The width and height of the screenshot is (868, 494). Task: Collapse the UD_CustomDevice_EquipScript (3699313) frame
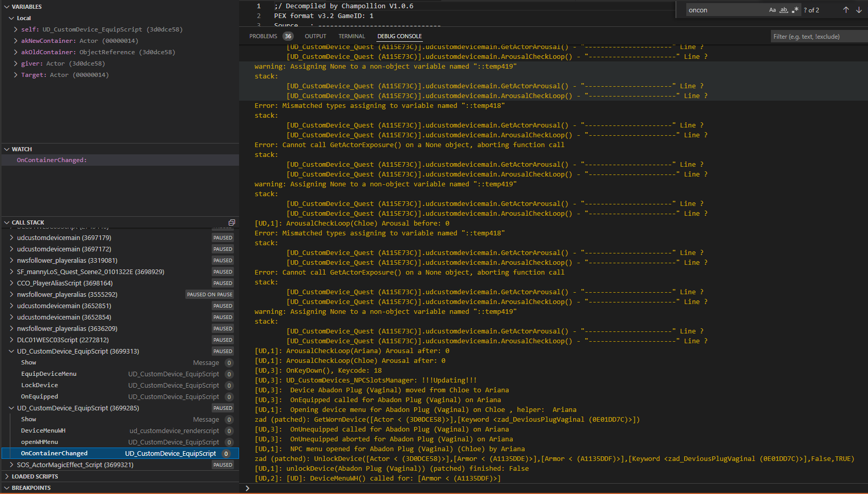[x=11, y=351]
